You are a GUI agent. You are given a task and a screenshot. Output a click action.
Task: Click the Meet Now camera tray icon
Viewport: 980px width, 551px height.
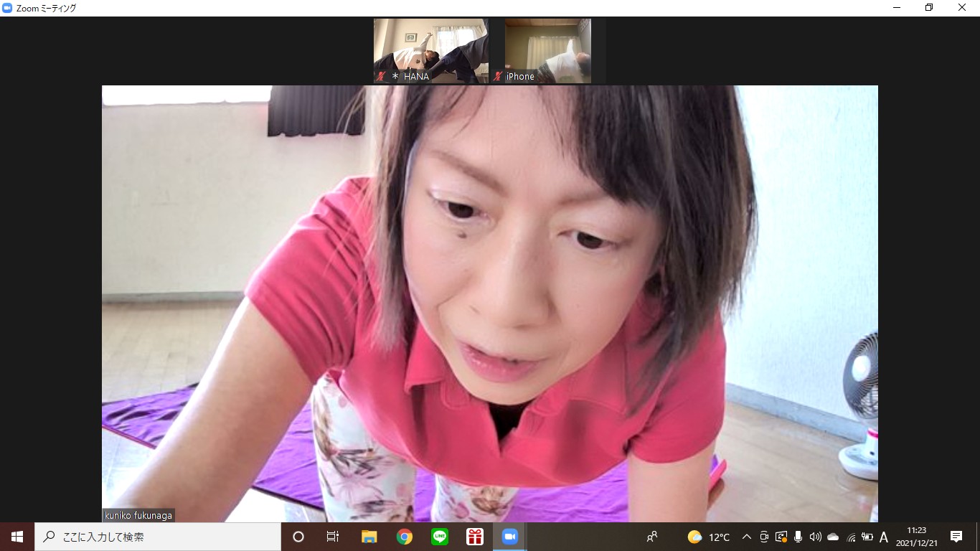point(764,537)
